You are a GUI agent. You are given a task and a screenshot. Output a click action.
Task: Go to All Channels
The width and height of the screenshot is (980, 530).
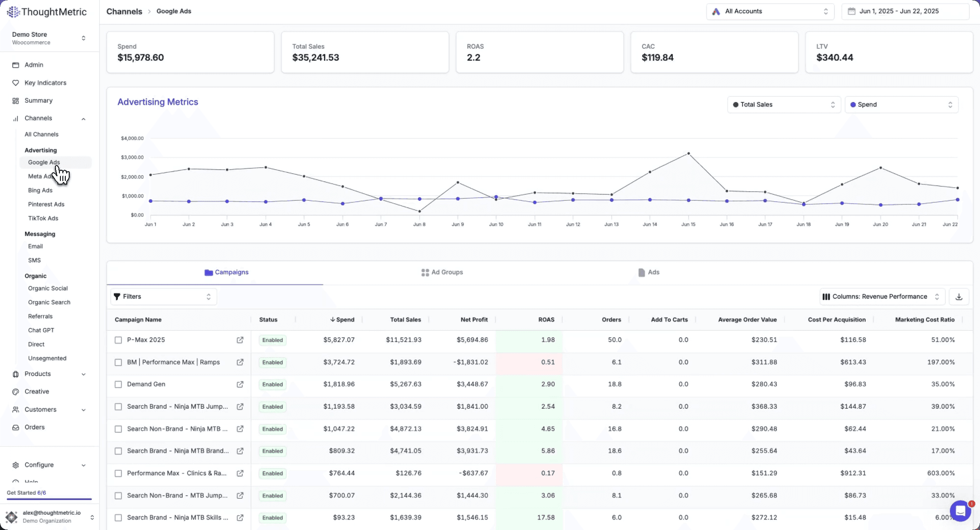point(41,134)
